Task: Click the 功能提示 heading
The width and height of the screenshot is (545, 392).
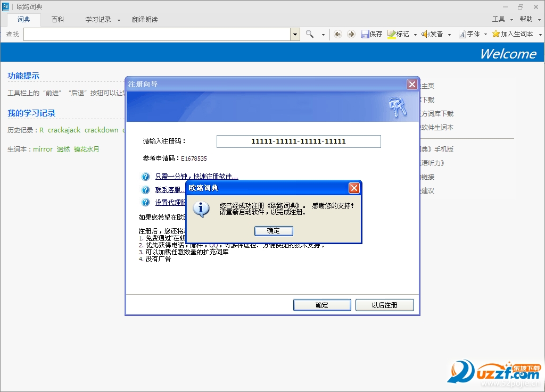Action: click(23, 76)
